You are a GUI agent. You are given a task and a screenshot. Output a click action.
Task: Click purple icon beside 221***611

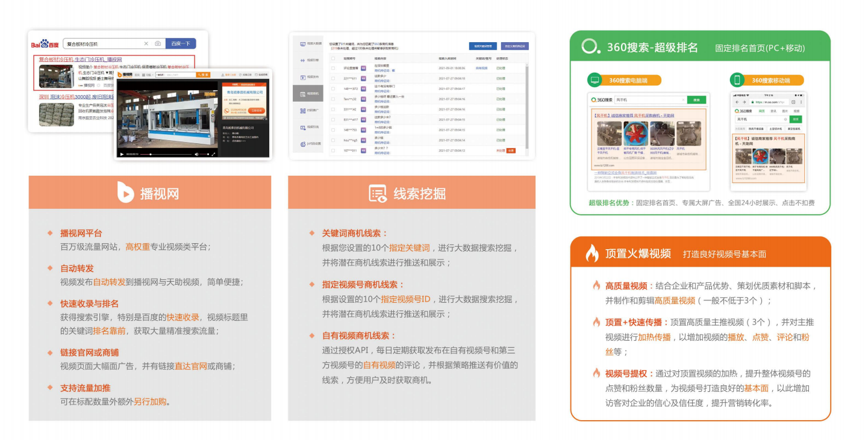363,78
